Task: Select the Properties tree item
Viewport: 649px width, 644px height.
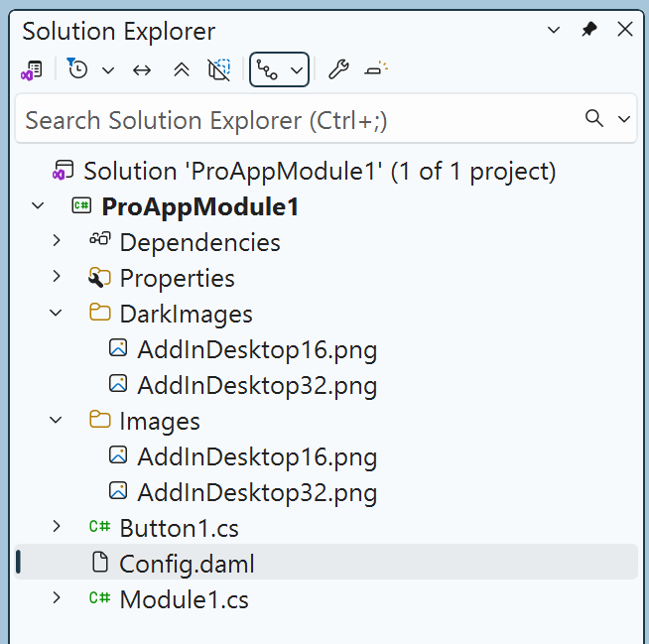Action: click(178, 278)
